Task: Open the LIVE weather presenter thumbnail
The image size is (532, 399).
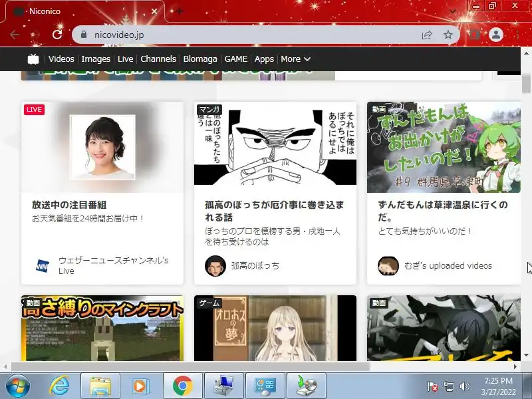Action: (x=102, y=147)
